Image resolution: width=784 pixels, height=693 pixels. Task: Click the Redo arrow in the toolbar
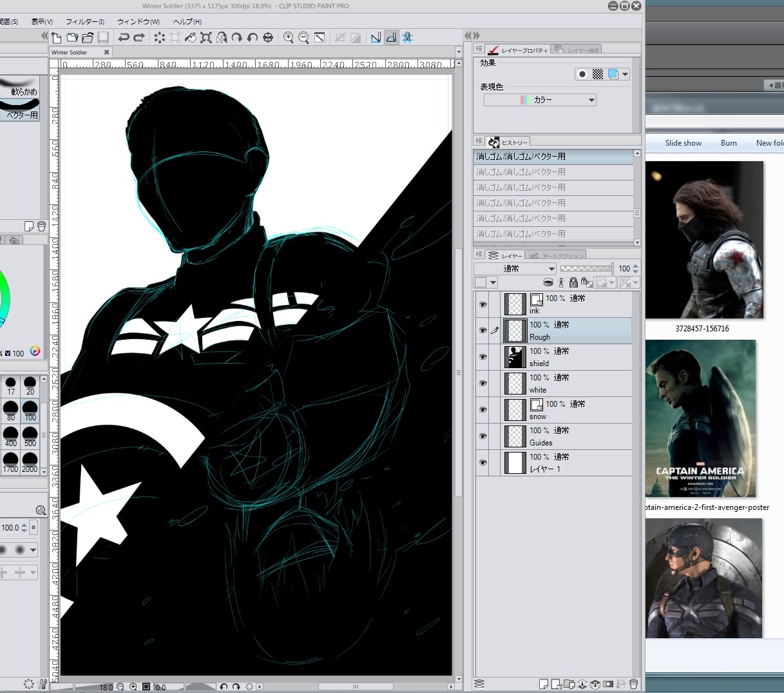(x=139, y=38)
